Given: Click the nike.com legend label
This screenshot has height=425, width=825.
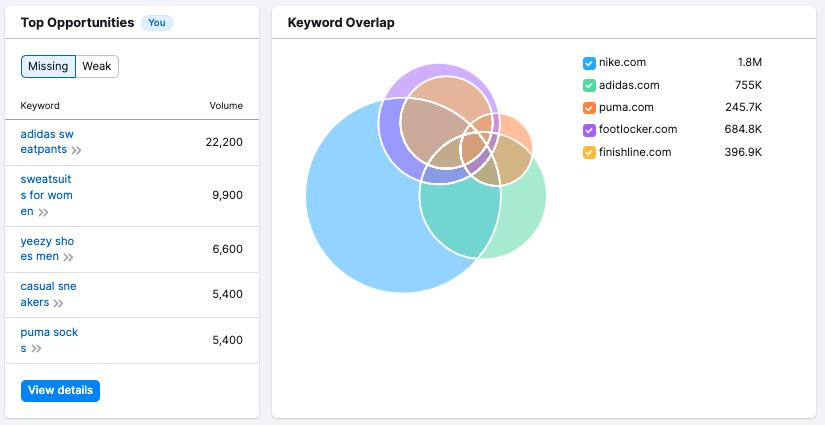Looking at the screenshot, I should point(622,63).
